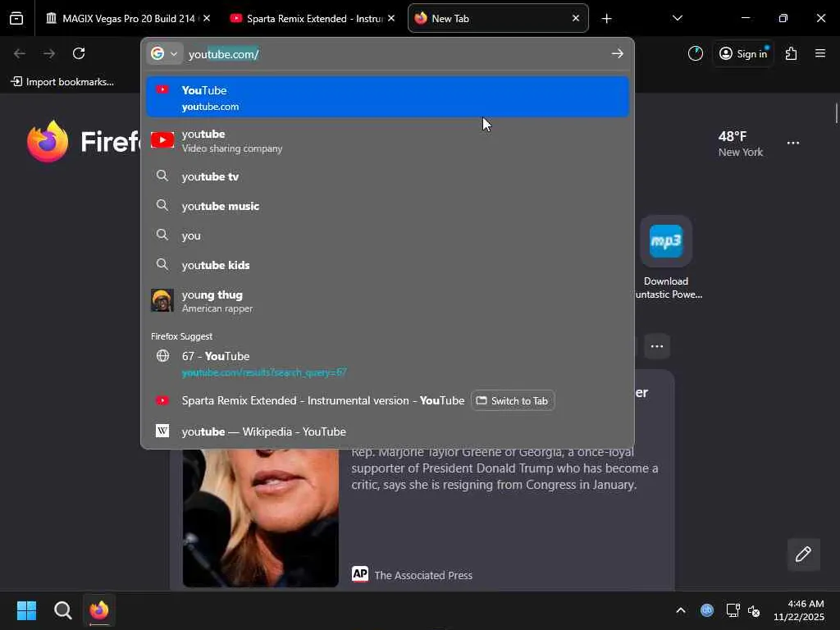Image resolution: width=840 pixels, height=630 pixels.
Task: Click the blue round system tray icon
Action: pyautogui.click(x=707, y=610)
